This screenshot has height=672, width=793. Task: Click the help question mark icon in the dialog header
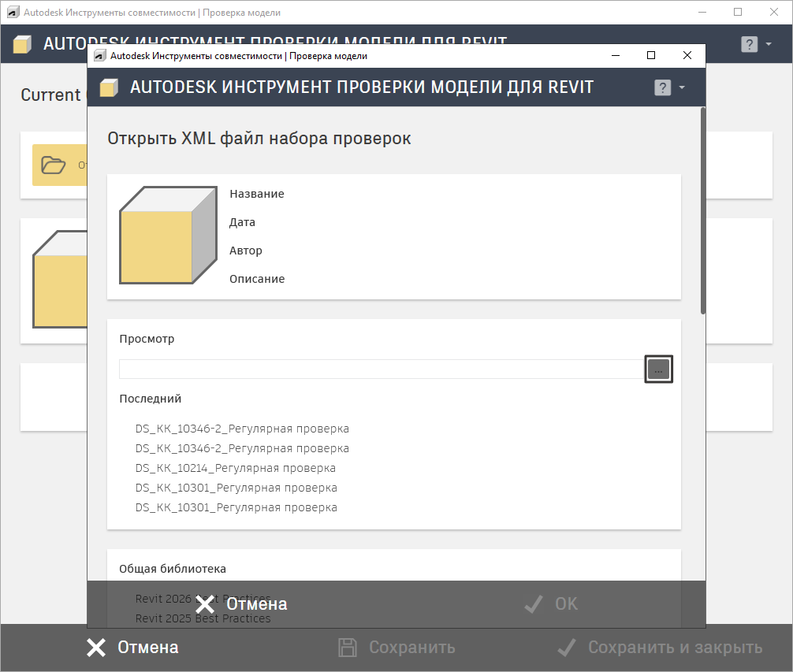click(x=663, y=87)
